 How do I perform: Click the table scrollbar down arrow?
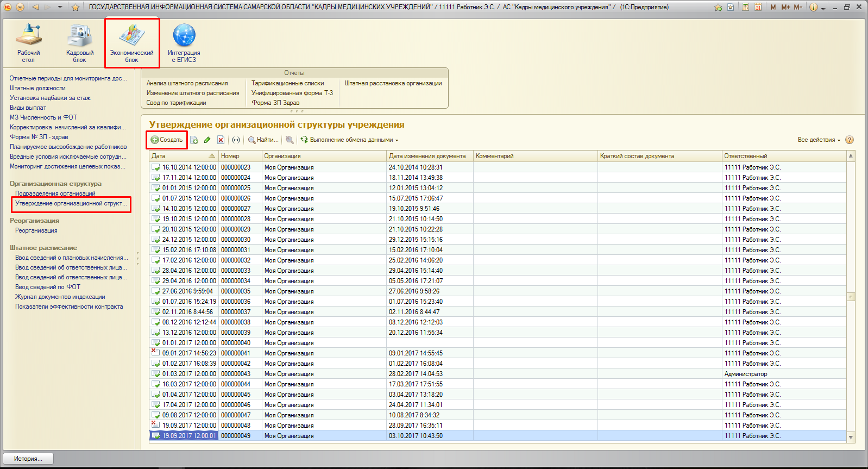coord(851,437)
